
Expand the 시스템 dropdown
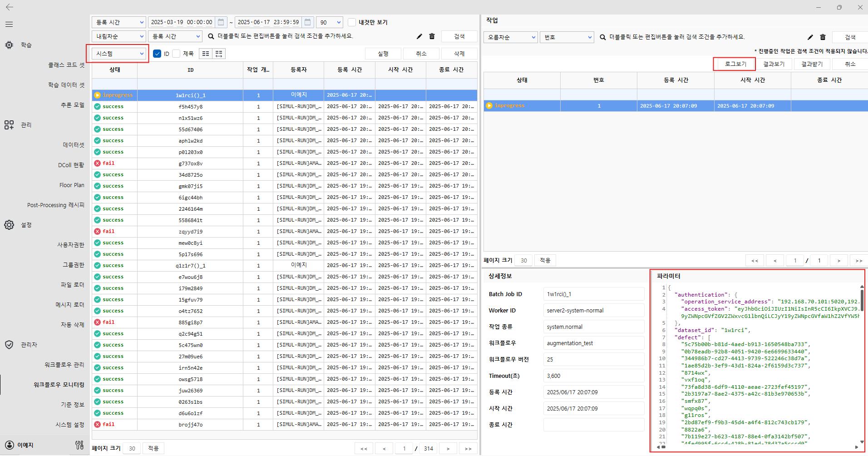click(119, 54)
